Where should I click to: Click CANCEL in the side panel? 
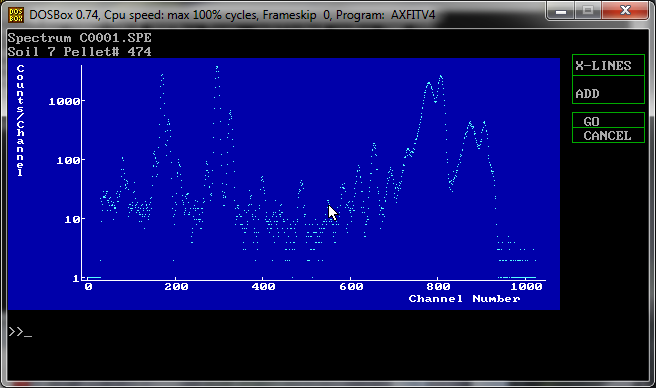point(608,136)
